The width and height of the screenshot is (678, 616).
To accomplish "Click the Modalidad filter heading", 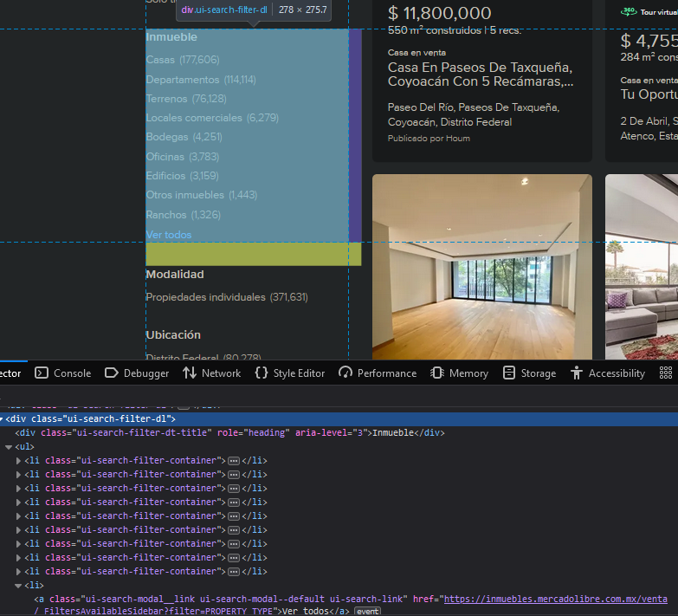I will tap(175, 275).
